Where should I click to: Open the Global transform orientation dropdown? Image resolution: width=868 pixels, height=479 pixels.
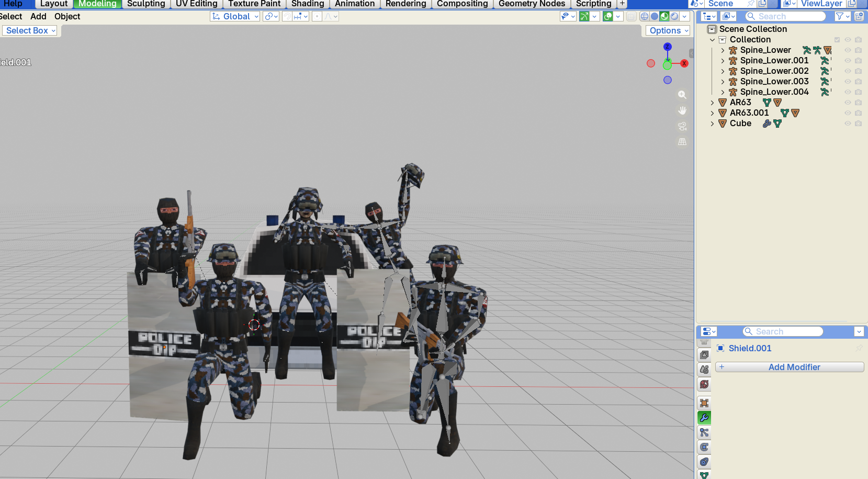click(235, 16)
